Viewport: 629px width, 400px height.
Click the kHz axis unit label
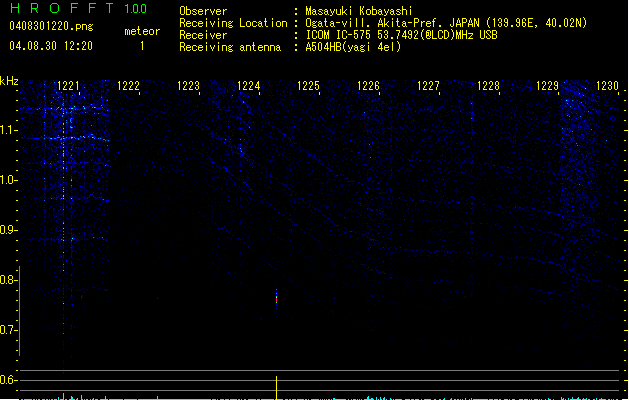coord(9,81)
